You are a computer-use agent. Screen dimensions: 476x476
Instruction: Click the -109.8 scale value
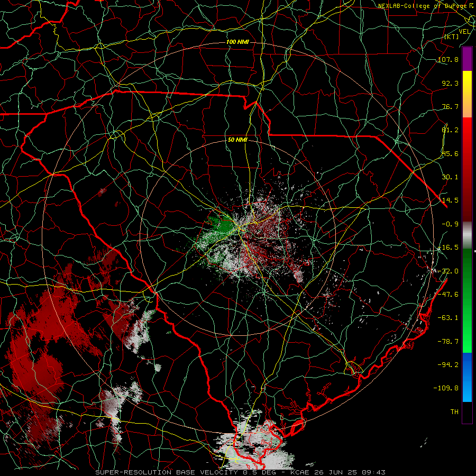point(446,388)
